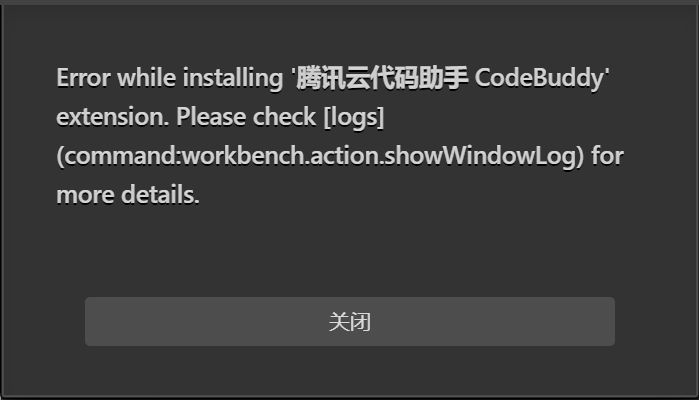Viewport: 699px width, 400px height.
Task: Click the word "installing" in the first line
Action: click(233, 78)
